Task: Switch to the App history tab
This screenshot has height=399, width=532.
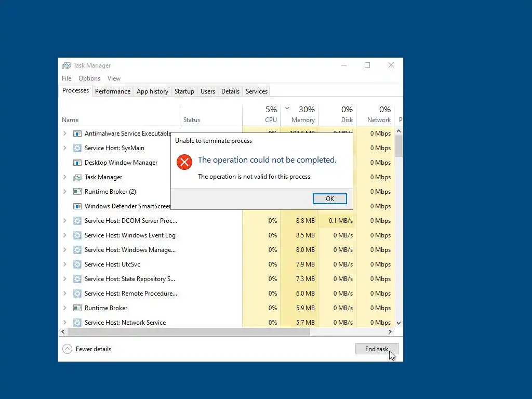Action: (152, 91)
